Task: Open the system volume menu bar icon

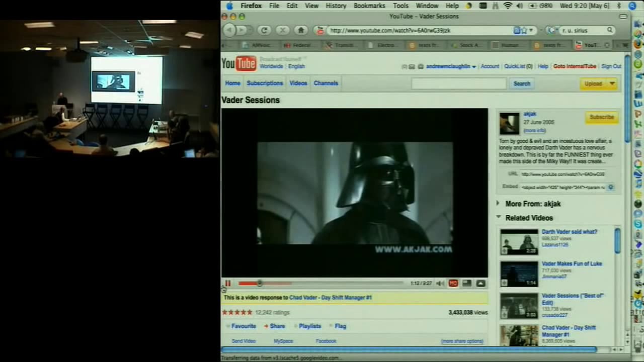Action: pos(520,6)
